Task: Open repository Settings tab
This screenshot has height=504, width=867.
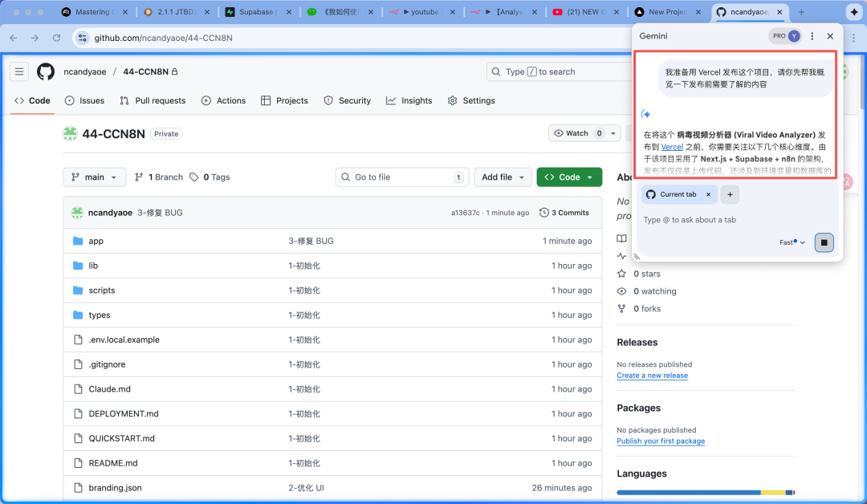Action: 471,100
